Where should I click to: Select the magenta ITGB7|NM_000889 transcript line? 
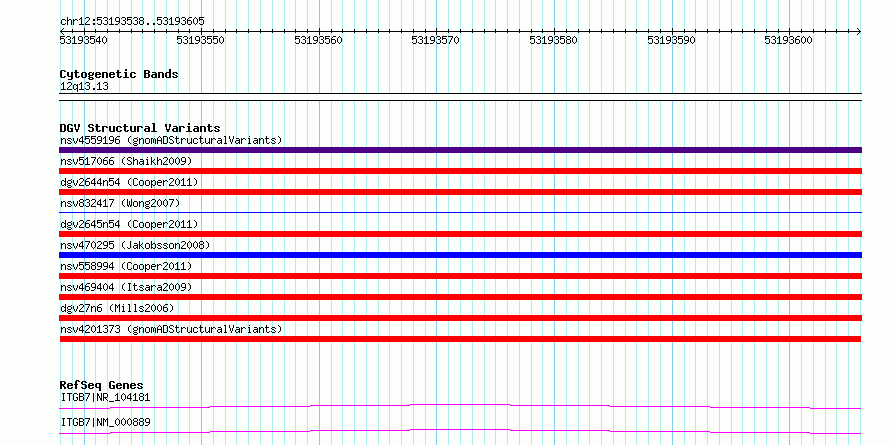tap(460, 431)
